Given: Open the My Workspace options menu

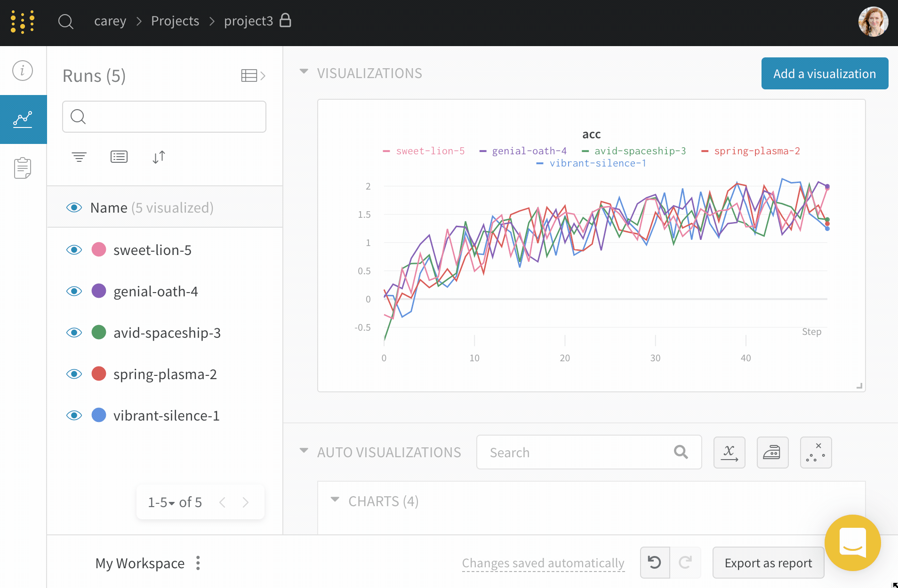Looking at the screenshot, I should click(x=198, y=563).
